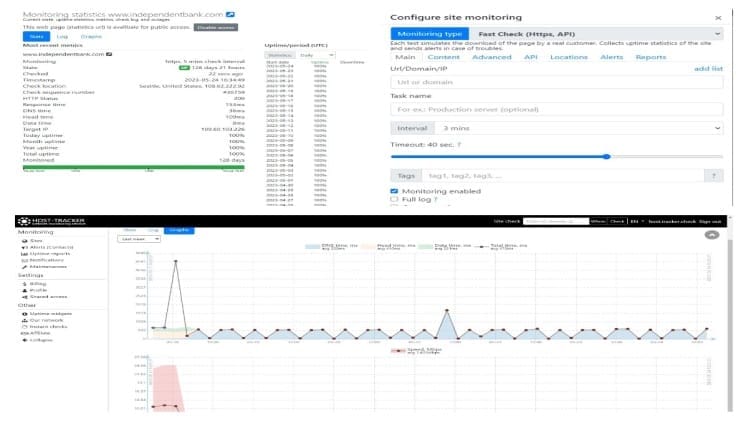Switch to the API tab
Image resolution: width=748 pixels, height=421 pixels.
[530, 57]
